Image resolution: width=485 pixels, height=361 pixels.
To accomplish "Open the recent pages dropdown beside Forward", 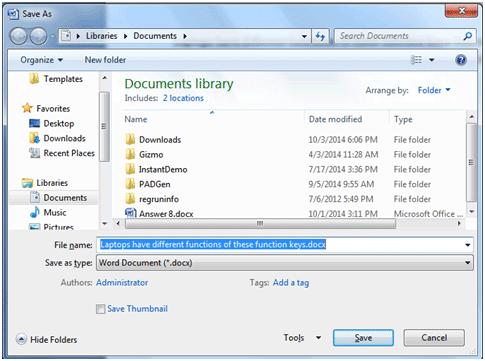I will [52, 36].
